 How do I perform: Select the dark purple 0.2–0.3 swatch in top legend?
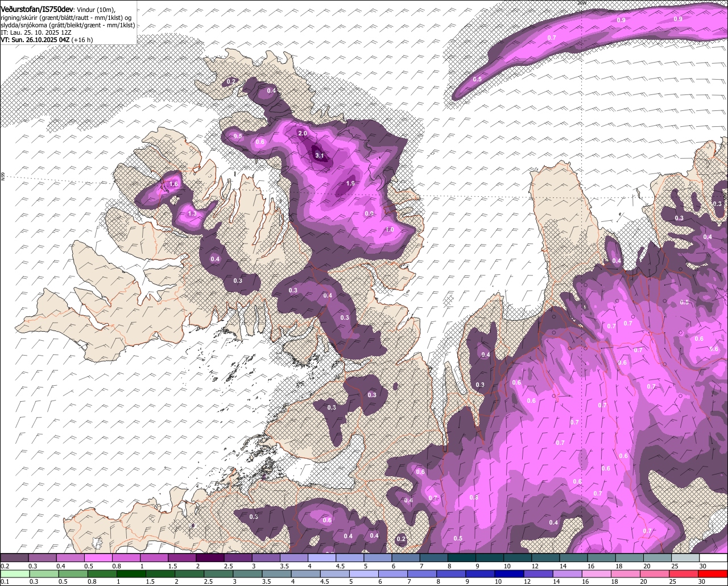tap(14, 558)
